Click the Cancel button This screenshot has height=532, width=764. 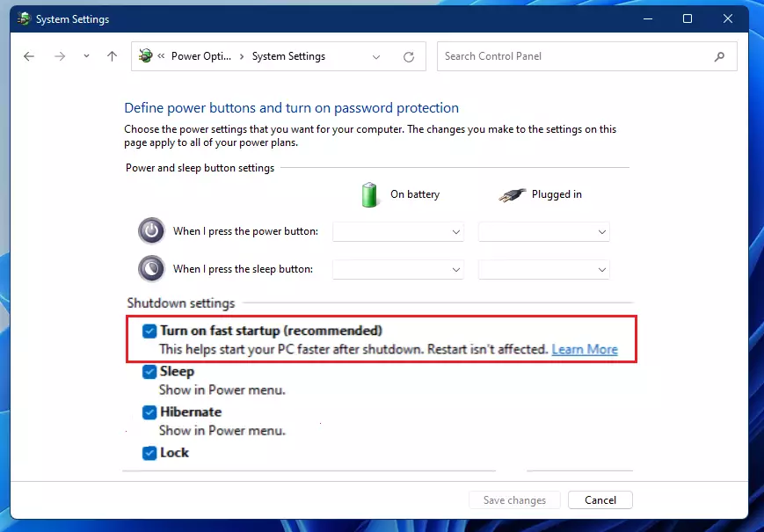[600, 499]
